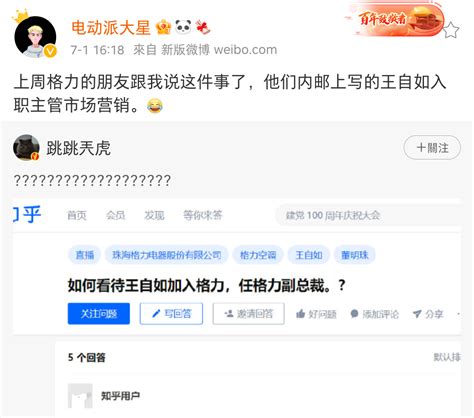Click 写回答 pencil button
The height and width of the screenshot is (418, 474).
click(171, 314)
